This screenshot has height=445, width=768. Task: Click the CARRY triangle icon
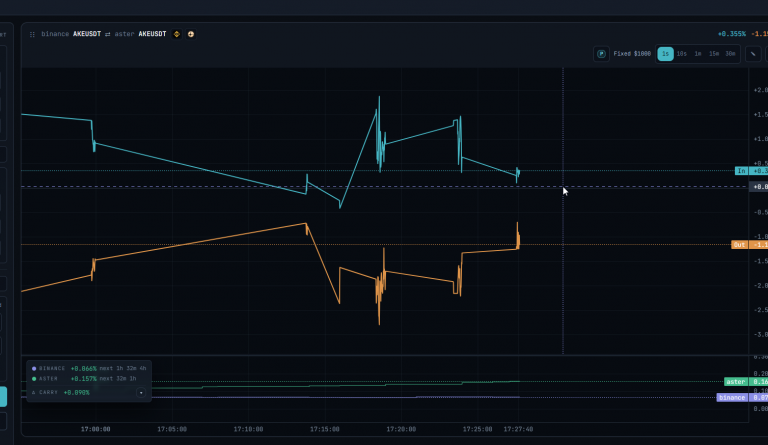point(34,393)
